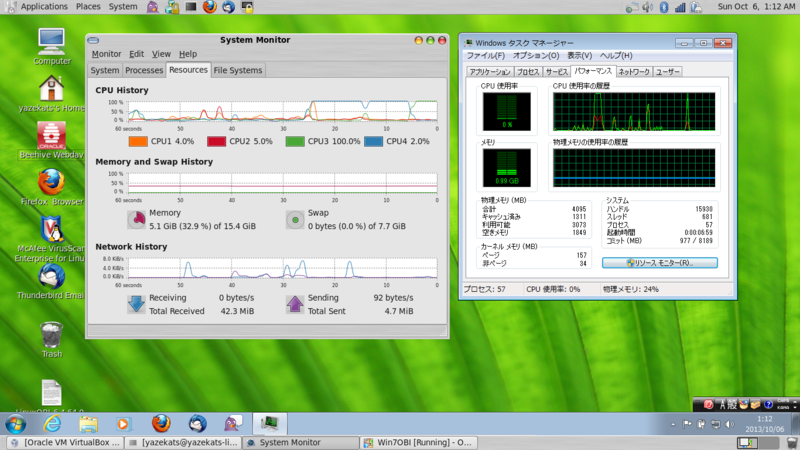Click the Action Center flag tray icon
The image size is (800, 450).
click(687, 424)
